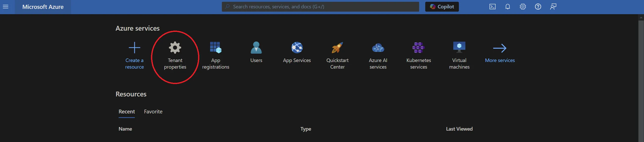
Task: Sort by the Last Viewed column header
Action: (x=459, y=129)
